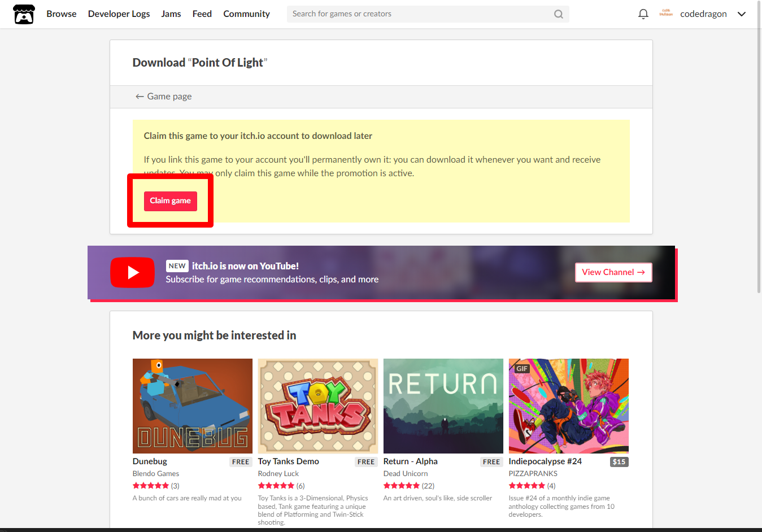
Task: Click the codedragon username
Action: pyautogui.click(x=703, y=14)
